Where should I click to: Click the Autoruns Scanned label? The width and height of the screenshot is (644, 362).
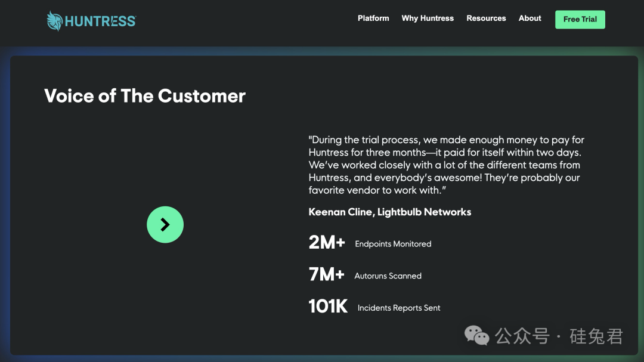click(x=388, y=276)
